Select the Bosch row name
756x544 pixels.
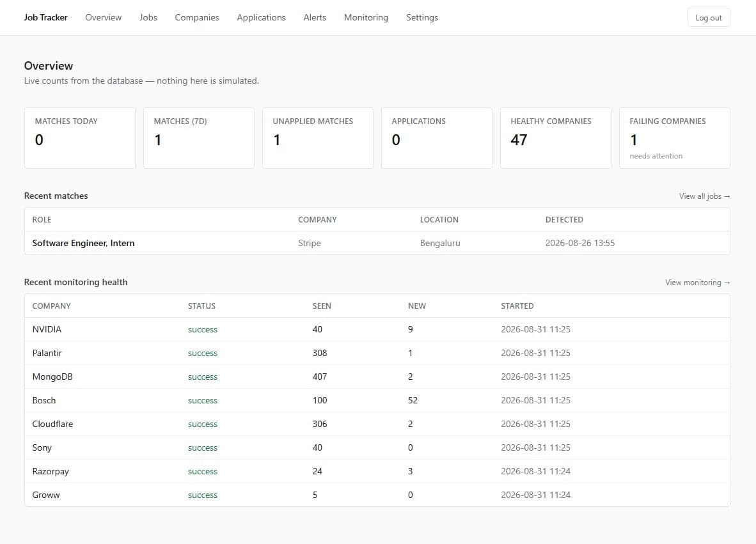44,400
